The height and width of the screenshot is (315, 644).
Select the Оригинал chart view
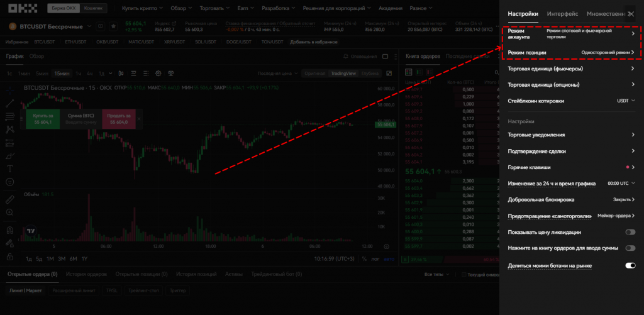coord(315,74)
